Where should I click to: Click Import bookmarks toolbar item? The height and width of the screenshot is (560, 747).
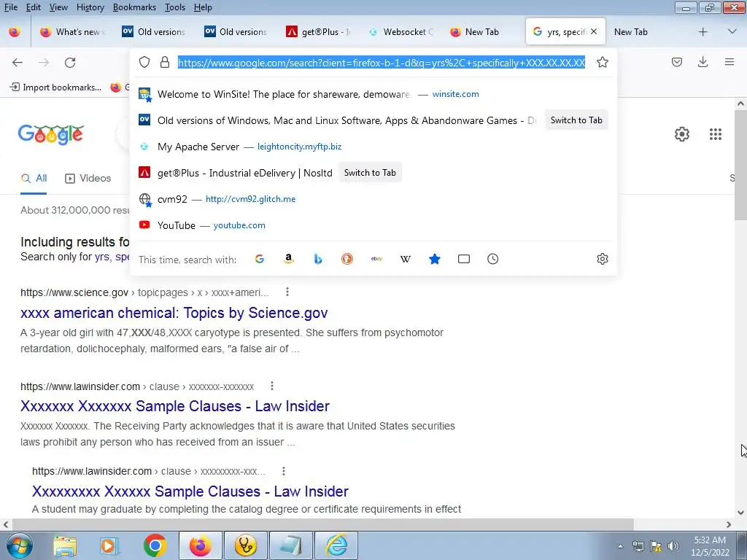point(55,87)
